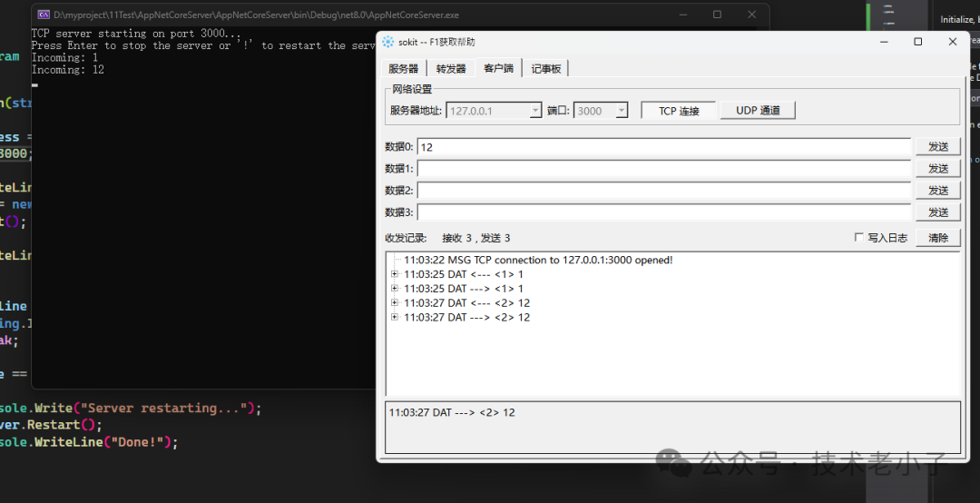The height and width of the screenshot is (503, 980).
Task: Expand the first 11:03:25 DAT <--- log entry
Action: click(x=395, y=274)
